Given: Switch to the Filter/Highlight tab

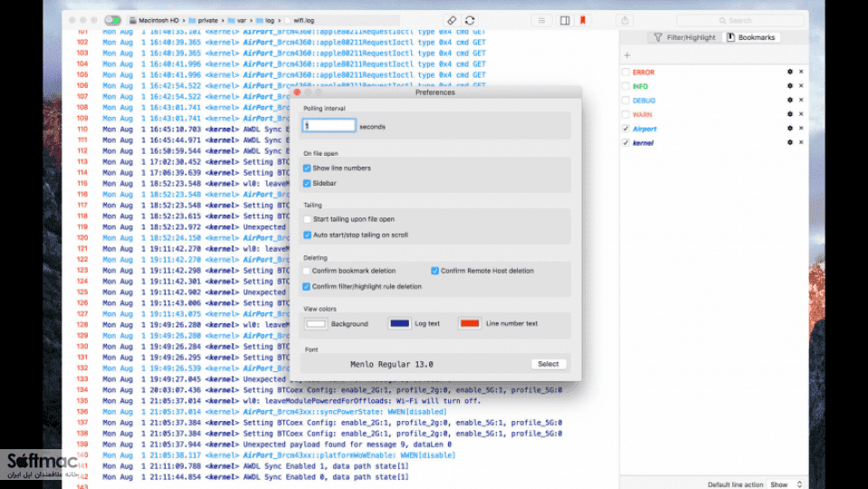Looking at the screenshot, I should click(685, 37).
